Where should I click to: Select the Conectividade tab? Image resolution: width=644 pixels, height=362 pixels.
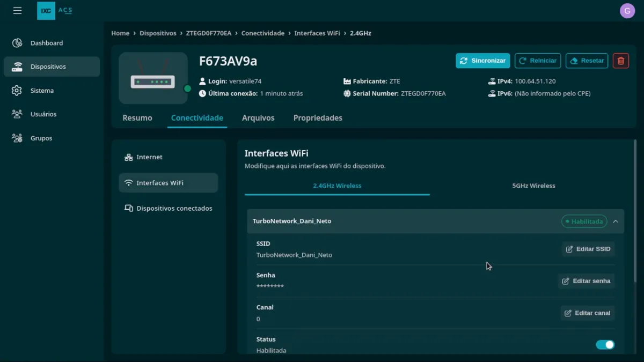[x=197, y=118]
